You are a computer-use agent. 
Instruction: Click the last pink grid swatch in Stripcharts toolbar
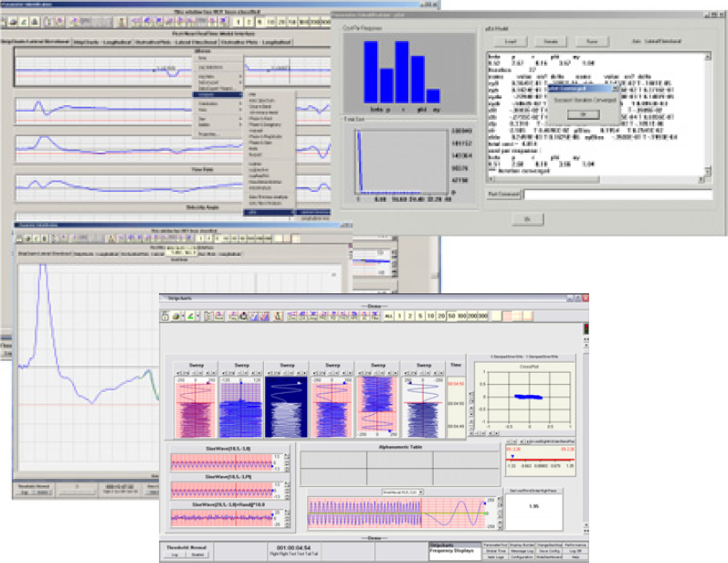(528, 316)
